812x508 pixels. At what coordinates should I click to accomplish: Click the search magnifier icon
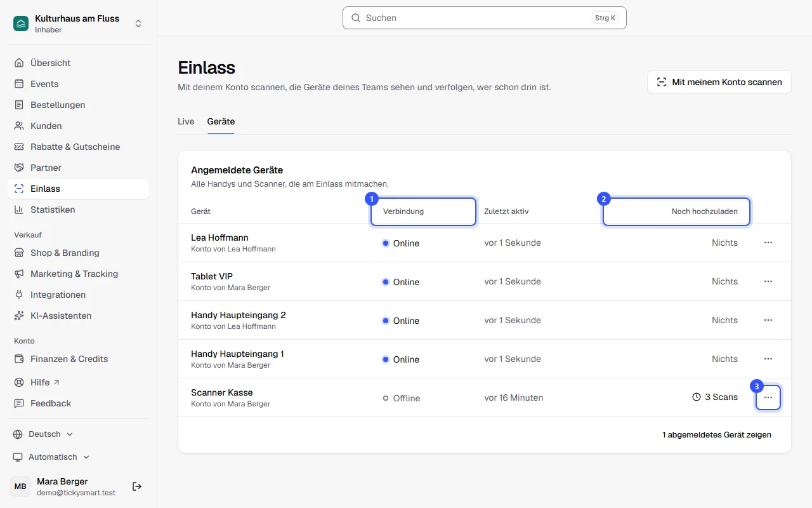(x=356, y=18)
